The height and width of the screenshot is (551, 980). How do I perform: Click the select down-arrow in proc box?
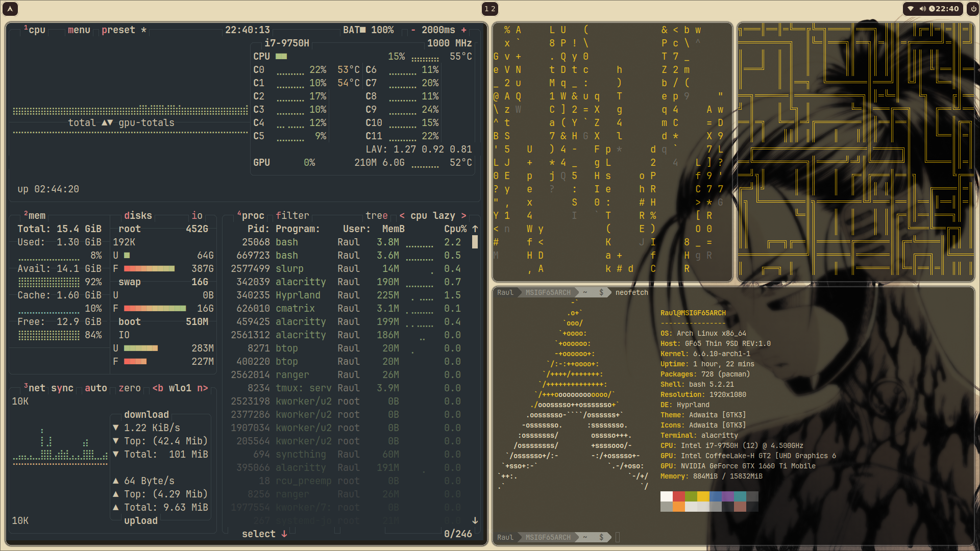pos(284,534)
